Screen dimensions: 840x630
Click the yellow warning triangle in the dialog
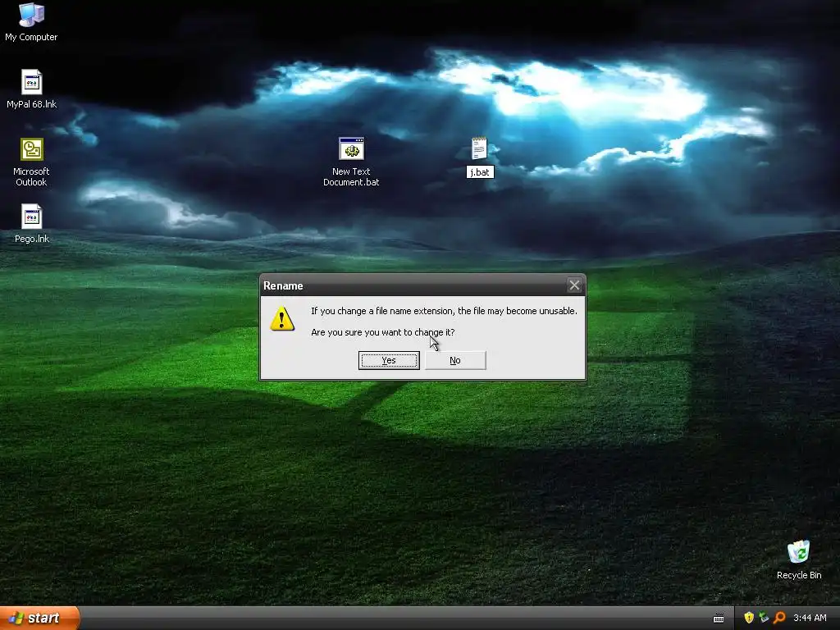(282, 318)
